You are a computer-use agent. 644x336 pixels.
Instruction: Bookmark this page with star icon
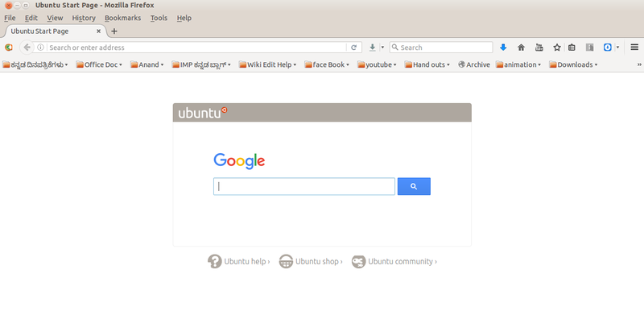(x=557, y=48)
